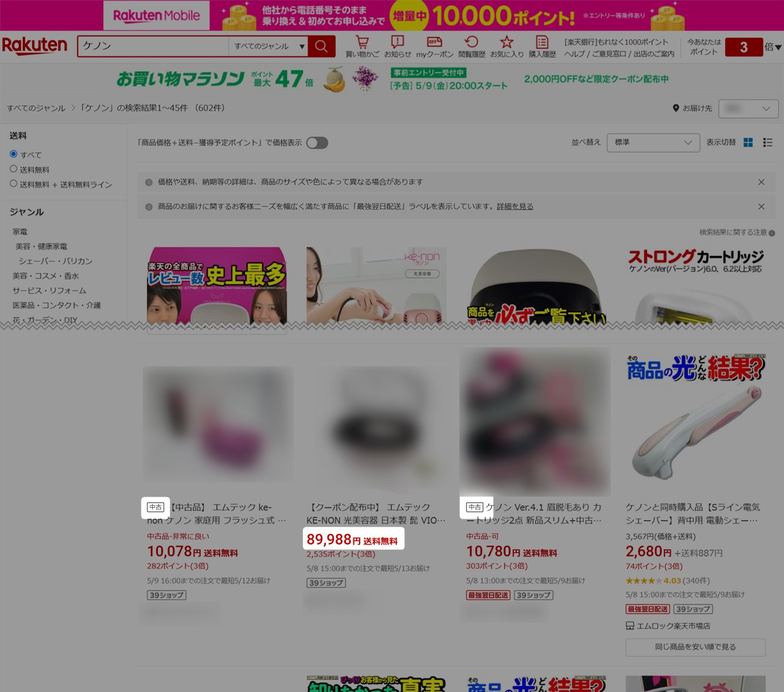This screenshot has height=692, width=784.
Task: Open 【クーポン配布中】エムテック KE-NON product title
Action: click(x=376, y=514)
